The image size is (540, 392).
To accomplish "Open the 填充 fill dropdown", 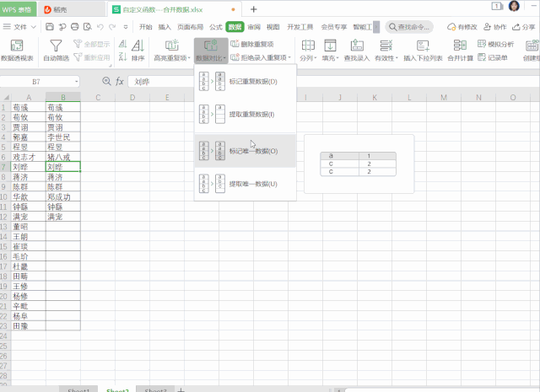I will pos(330,51).
